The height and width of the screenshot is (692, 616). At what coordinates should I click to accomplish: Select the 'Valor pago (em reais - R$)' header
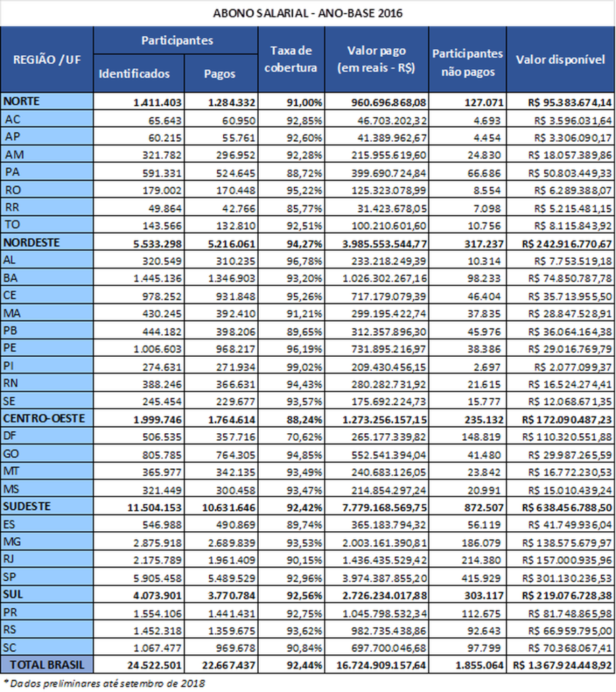click(376, 59)
